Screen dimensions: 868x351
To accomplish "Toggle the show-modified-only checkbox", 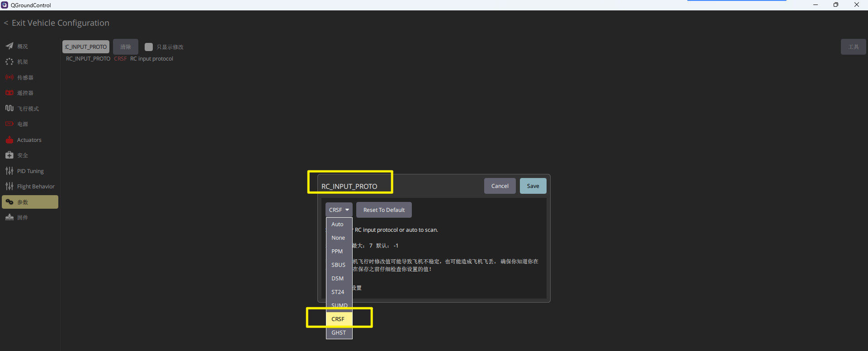I will [x=148, y=47].
